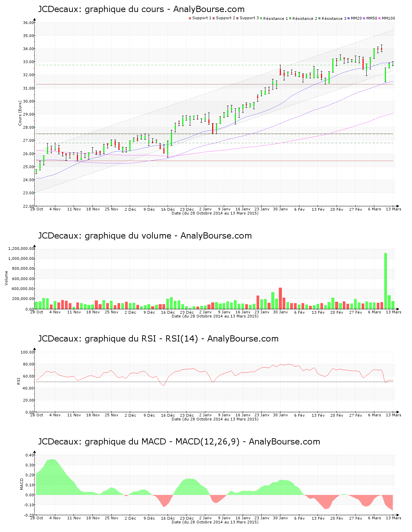Click the 0.40 value on MACD axis
This screenshot has height=532, width=412.
click(30, 455)
